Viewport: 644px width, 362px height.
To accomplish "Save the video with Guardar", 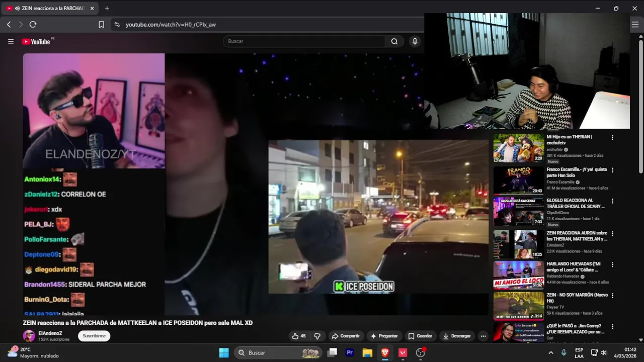I will [x=420, y=336].
